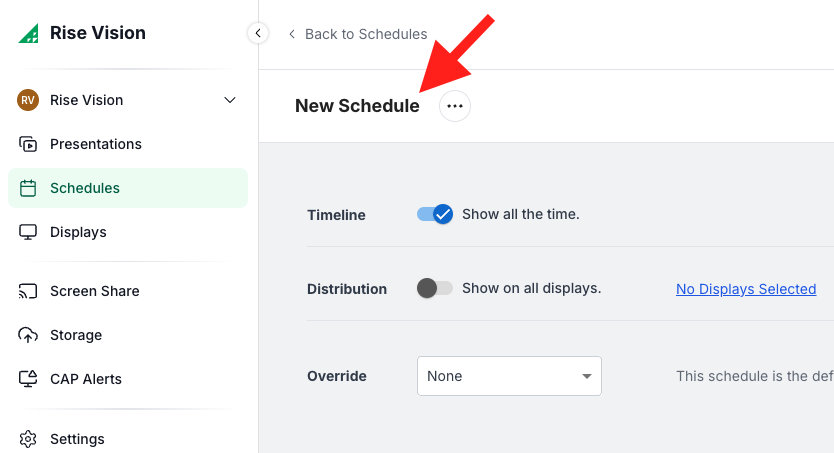Screen dimensions: 834x453
Task: Open Settings gear icon
Action: click(x=28, y=439)
